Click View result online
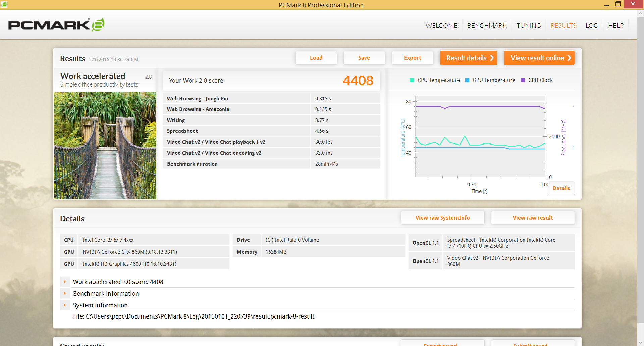 [x=539, y=58]
